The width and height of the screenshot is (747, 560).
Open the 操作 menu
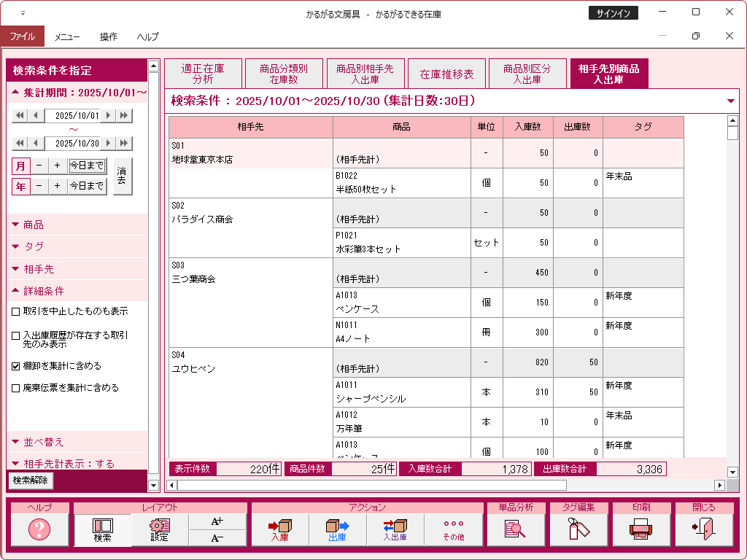point(109,36)
